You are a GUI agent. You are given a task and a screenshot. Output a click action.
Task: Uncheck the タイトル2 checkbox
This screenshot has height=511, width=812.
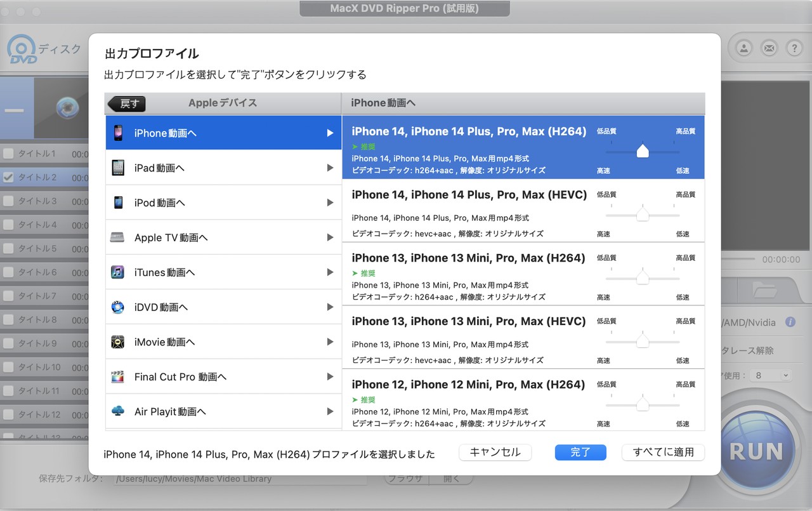8,178
